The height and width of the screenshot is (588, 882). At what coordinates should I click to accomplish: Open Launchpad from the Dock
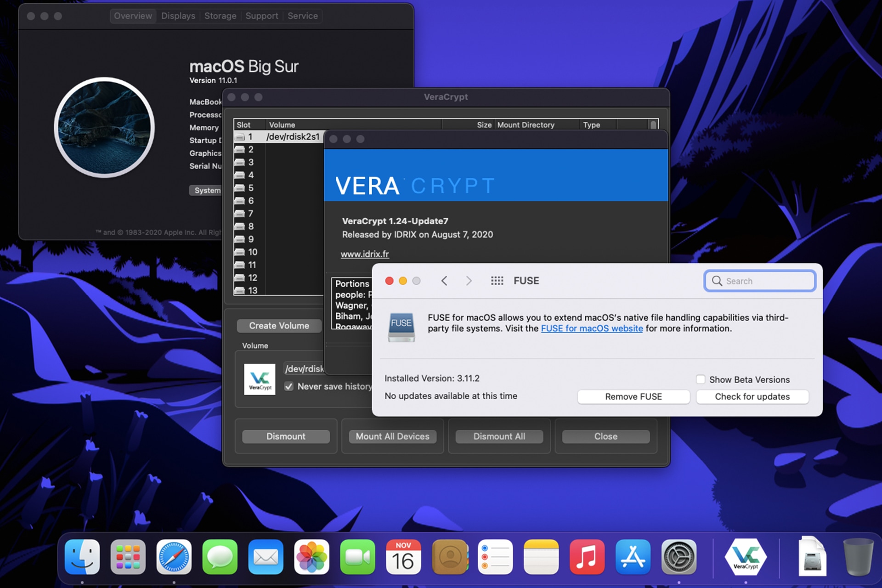[128, 557]
